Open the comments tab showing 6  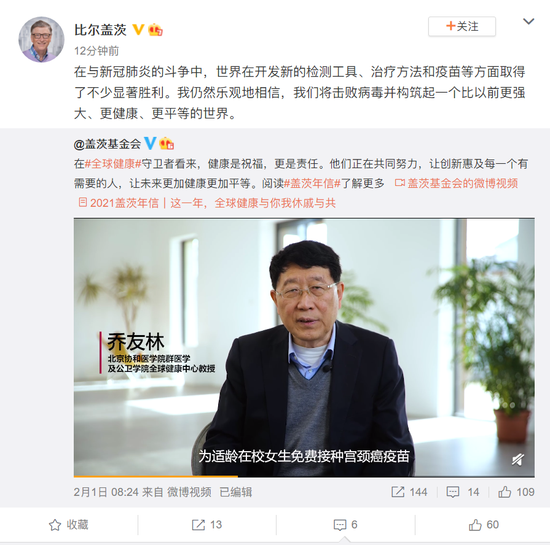point(345,525)
